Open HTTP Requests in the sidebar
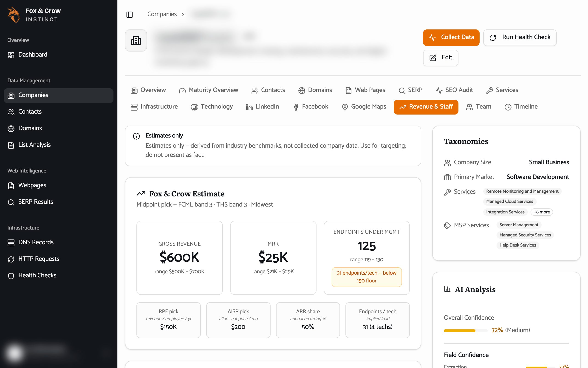Screen dimensions: 588x368 tap(59, 259)
